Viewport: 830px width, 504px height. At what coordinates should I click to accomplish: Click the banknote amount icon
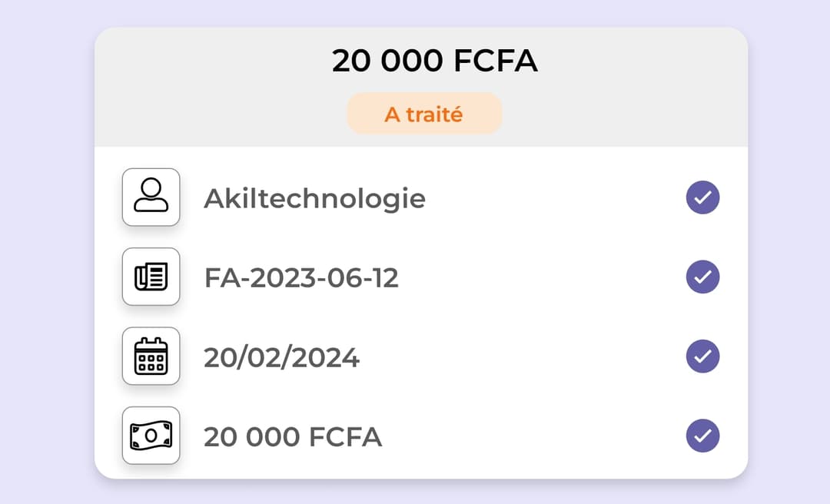(x=151, y=436)
